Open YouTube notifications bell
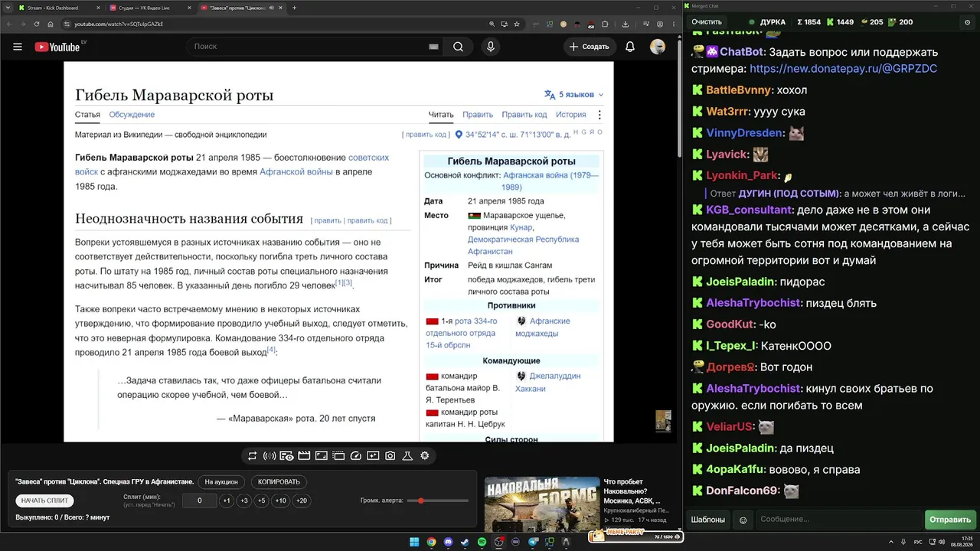This screenshot has width=980, height=551. click(x=630, y=47)
